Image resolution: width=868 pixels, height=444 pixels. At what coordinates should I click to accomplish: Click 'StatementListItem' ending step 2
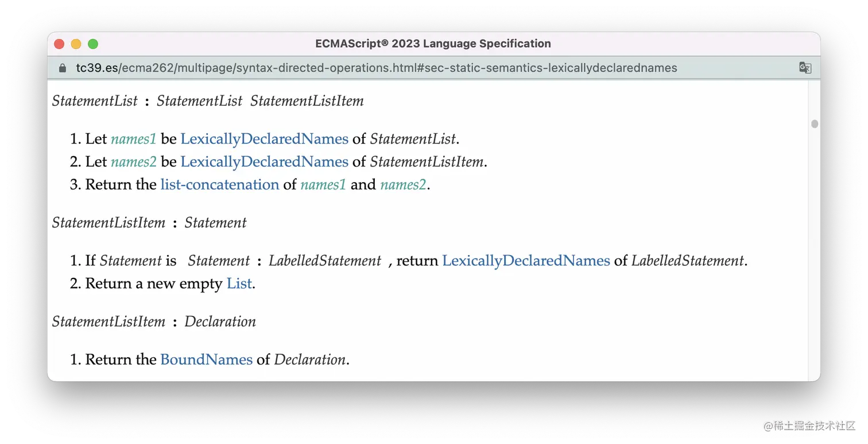427,162
